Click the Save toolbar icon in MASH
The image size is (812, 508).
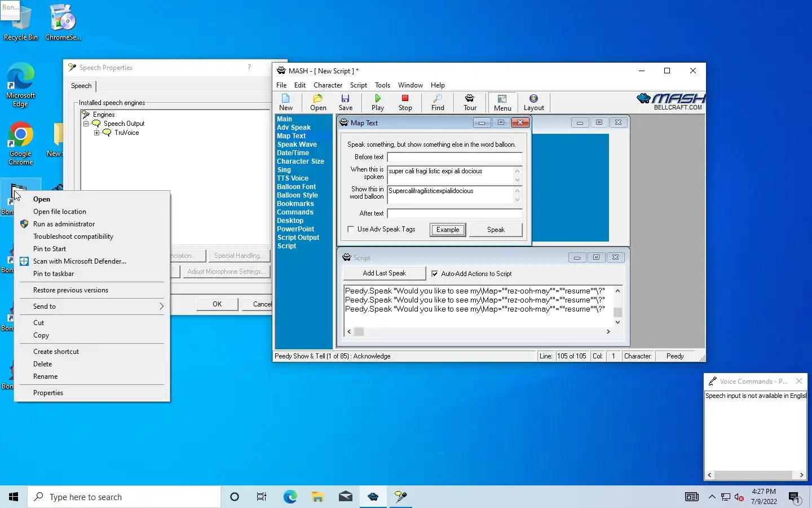click(x=346, y=102)
